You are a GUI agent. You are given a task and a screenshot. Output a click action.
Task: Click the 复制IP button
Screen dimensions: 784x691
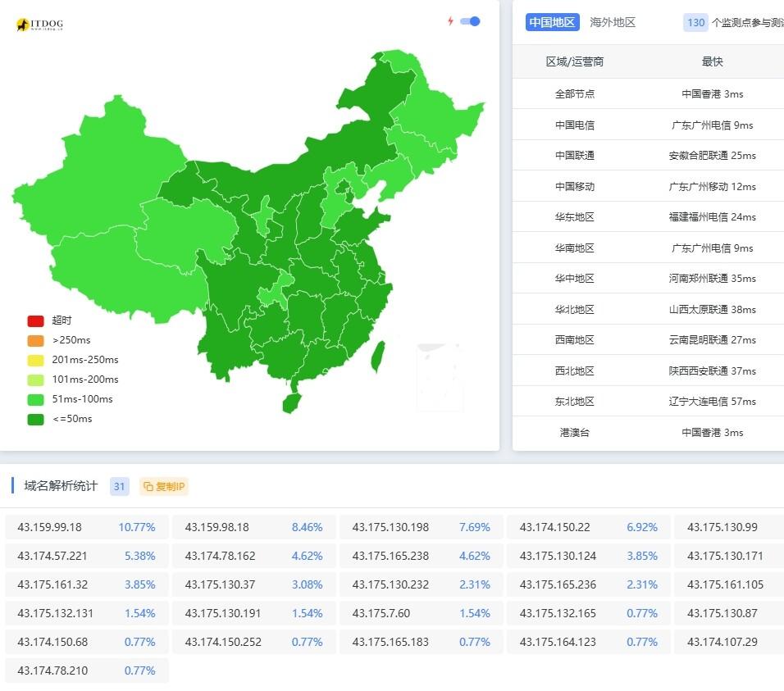tap(163, 486)
